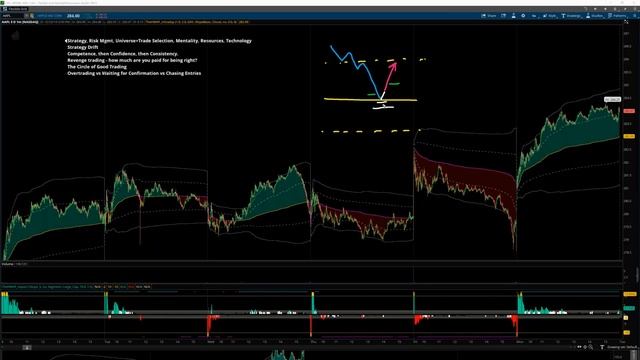Open the Studies menu
640x360 pixels.
tap(594, 16)
